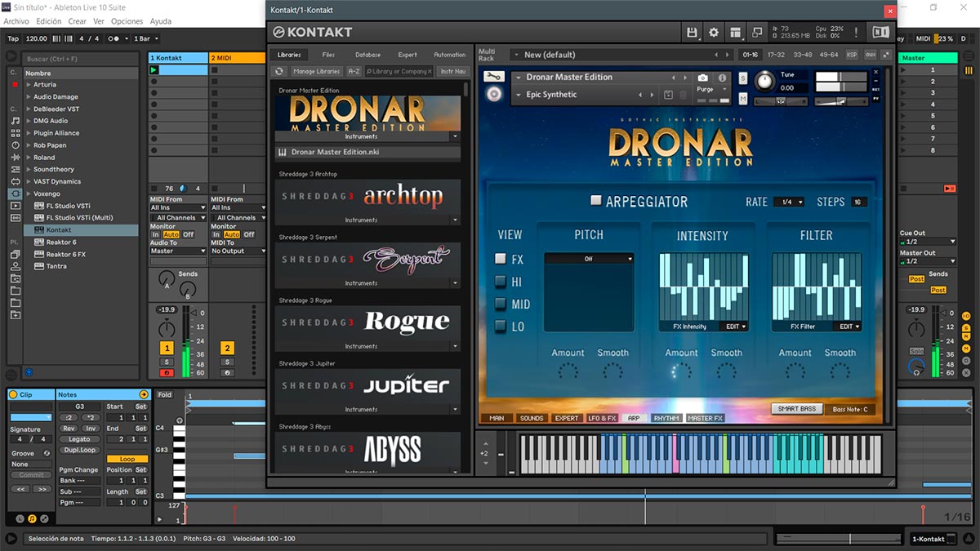
Task: Enable the LO view checkbox
Action: (501, 327)
